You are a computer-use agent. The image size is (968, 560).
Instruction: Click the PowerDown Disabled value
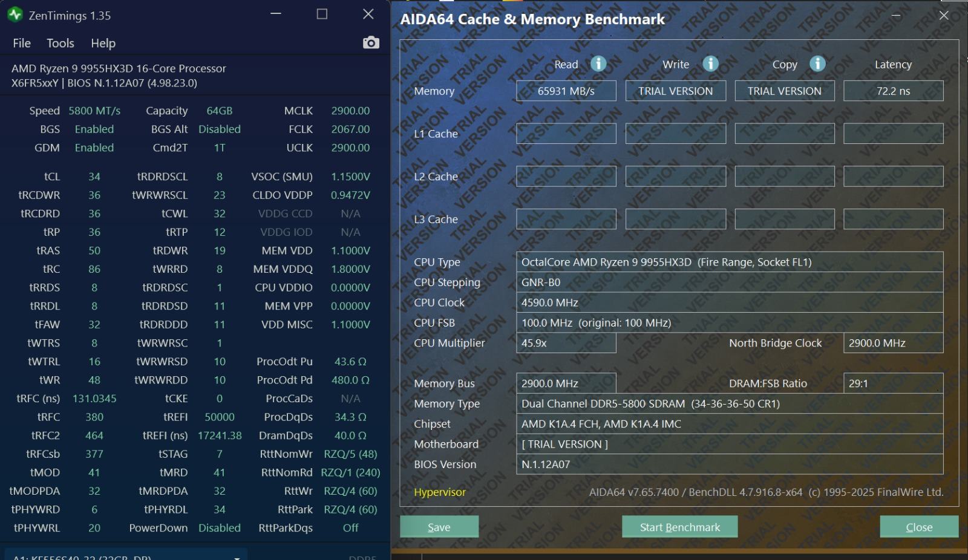coord(220,528)
